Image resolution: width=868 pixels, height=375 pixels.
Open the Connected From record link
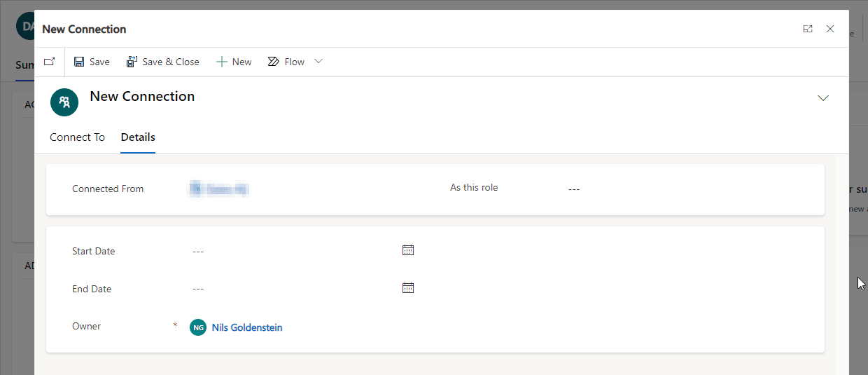pos(220,189)
